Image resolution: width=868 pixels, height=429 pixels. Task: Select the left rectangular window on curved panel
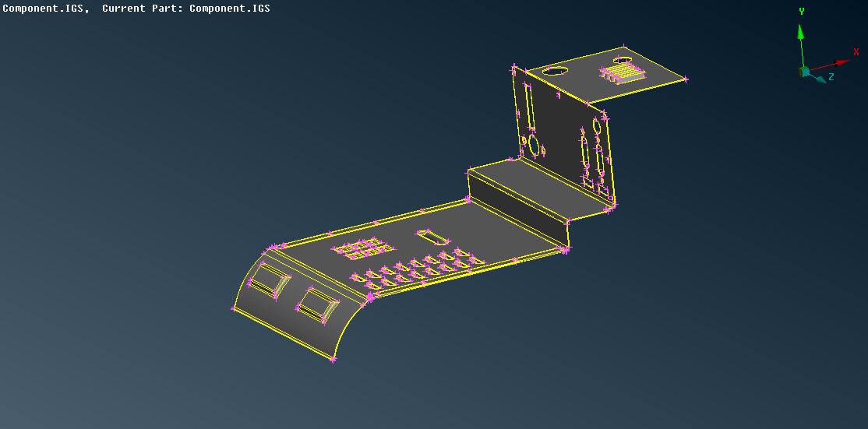click(267, 279)
